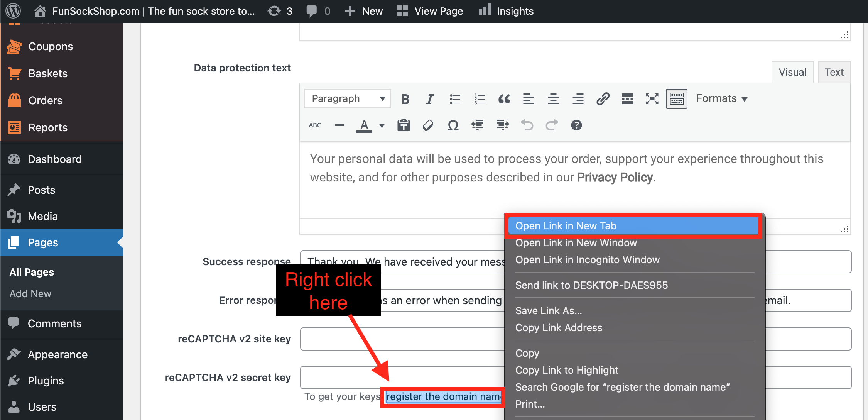This screenshot has height=420, width=868.
Task: Insert a blockquote in editor
Action: [504, 99]
